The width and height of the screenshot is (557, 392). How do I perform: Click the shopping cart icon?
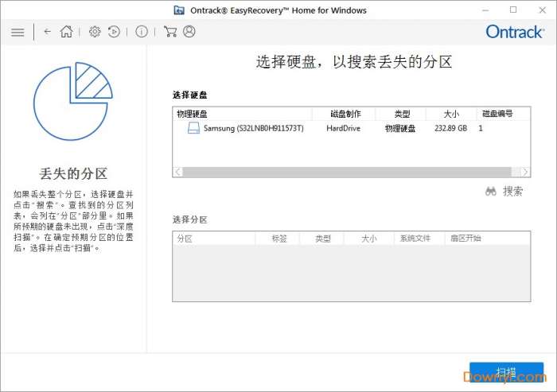(x=169, y=32)
